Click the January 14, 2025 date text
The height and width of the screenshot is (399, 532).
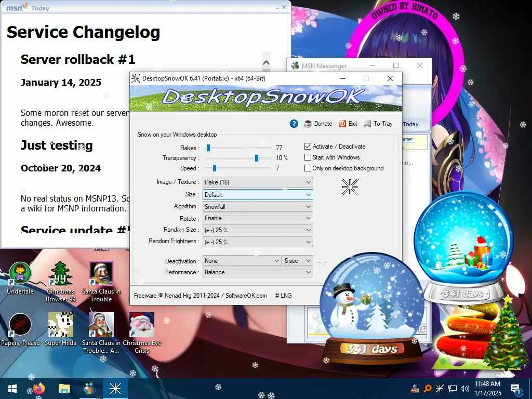point(61,83)
